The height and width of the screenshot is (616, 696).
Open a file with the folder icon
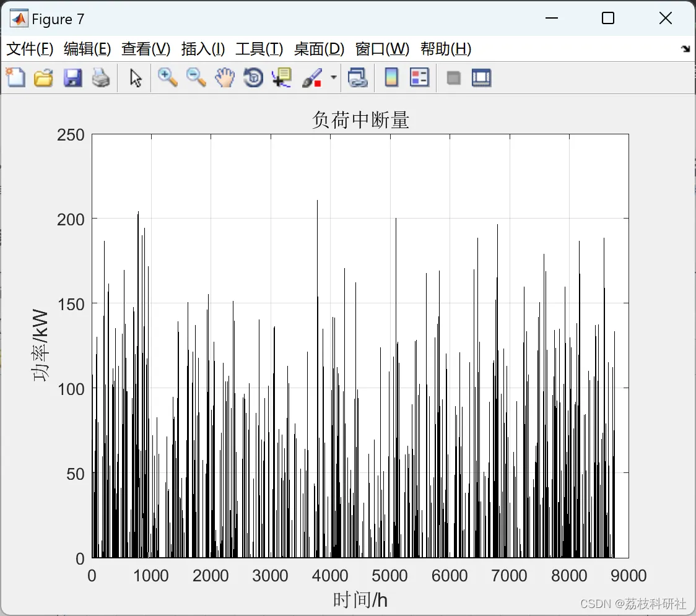43,77
